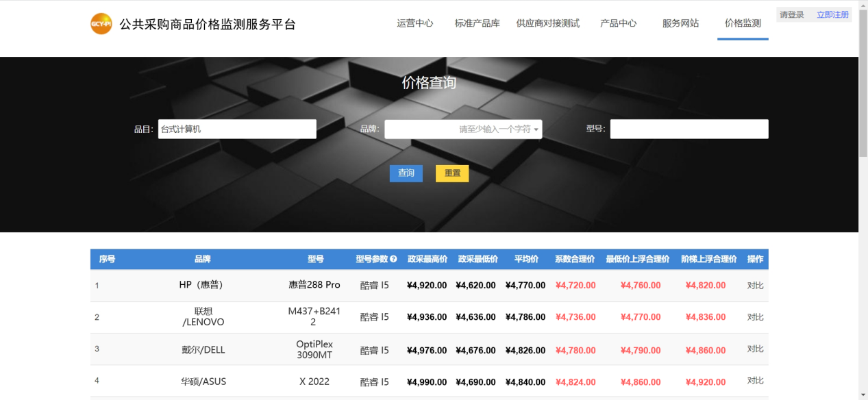Open the 运营中心 menu item
868x400 pixels.
click(414, 23)
